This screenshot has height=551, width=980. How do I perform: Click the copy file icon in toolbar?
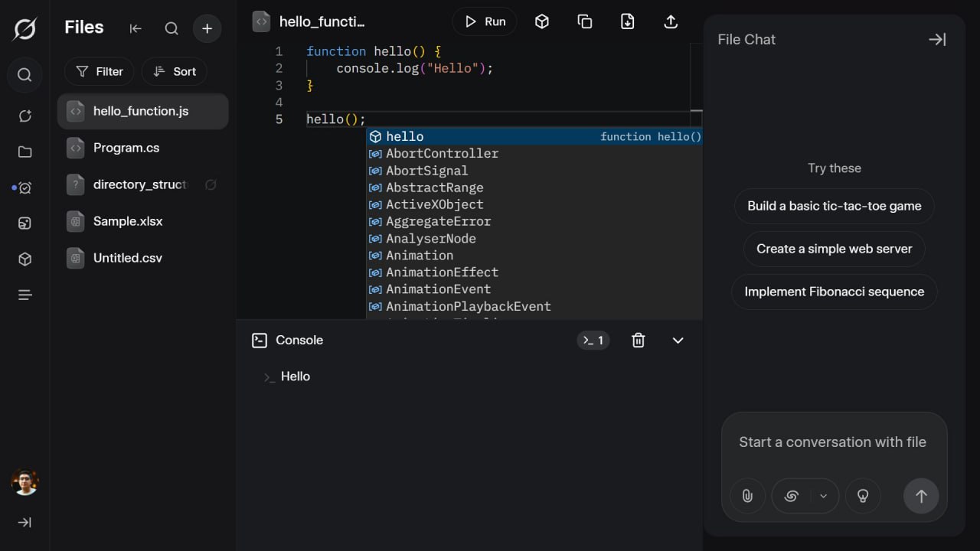tap(585, 21)
